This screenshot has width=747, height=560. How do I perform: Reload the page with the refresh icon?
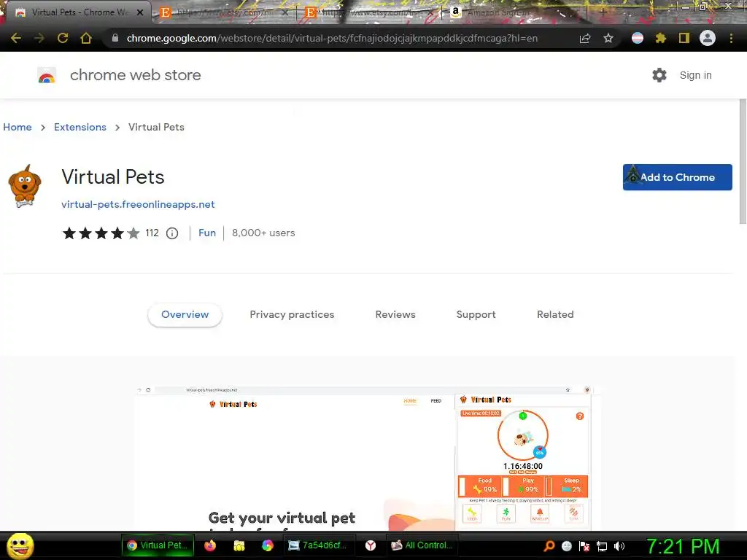pos(63,38)
